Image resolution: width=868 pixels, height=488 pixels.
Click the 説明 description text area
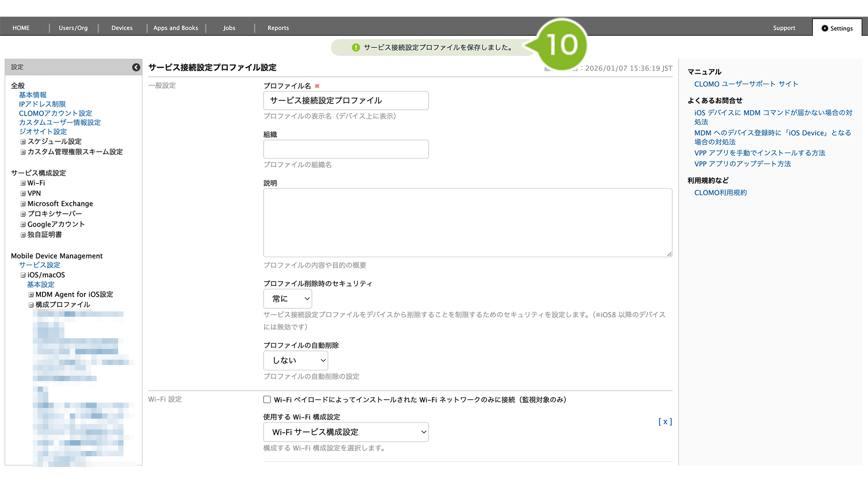[x=467, y=223]
